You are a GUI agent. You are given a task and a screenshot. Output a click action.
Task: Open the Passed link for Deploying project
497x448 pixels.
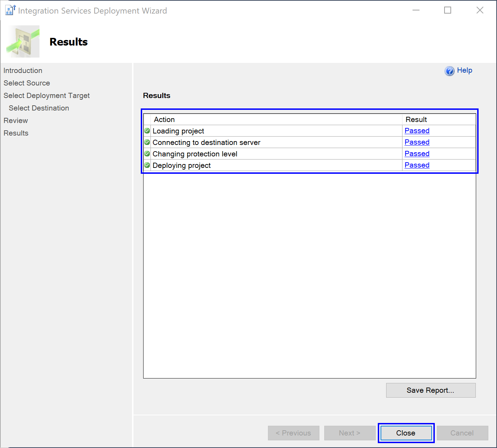point(417,165)
